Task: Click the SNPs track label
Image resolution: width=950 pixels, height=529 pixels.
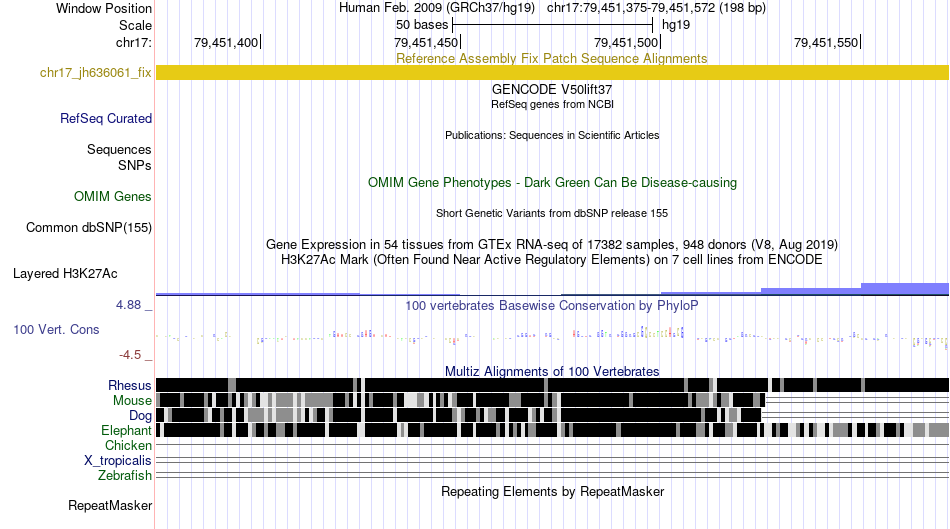Action: [135, 165]
